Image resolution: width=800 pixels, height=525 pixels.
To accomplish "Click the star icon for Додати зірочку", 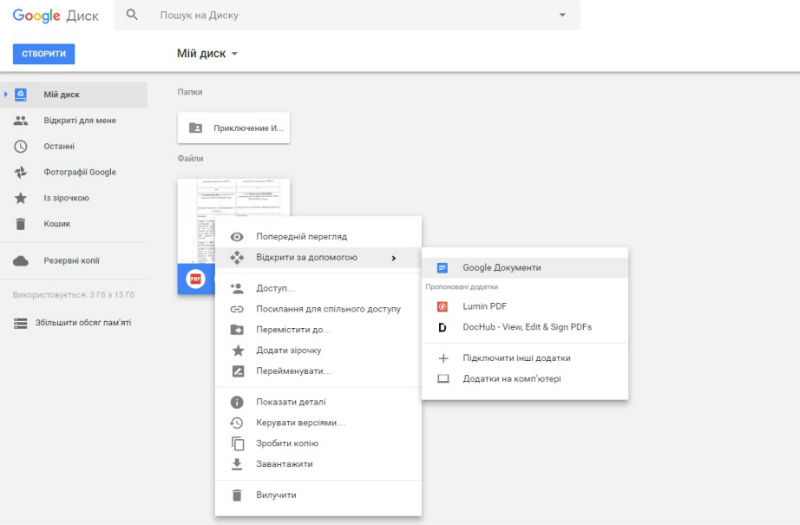I will click(237, 350).
